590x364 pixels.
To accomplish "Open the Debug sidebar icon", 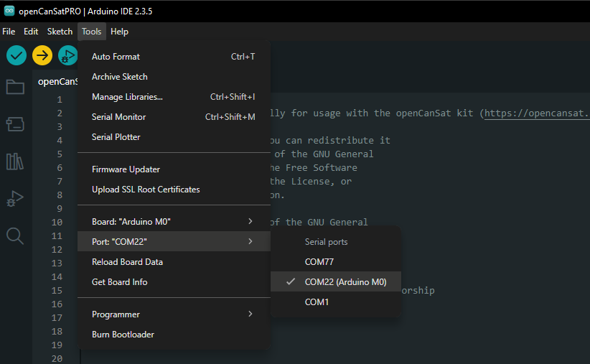I will 15,198.
